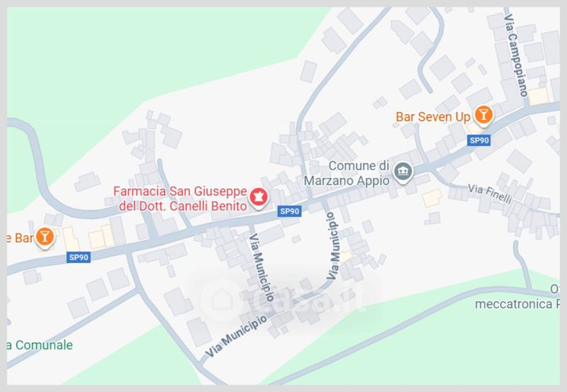Click the casa.it house watermark logo
Screen dimensions: 567x392
click(x=222, y=300)
